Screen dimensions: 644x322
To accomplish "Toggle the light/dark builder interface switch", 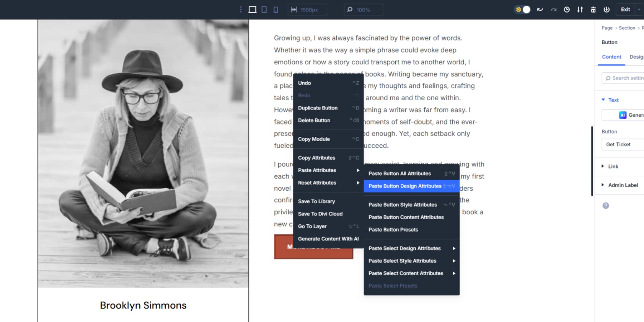I will 522,10.
